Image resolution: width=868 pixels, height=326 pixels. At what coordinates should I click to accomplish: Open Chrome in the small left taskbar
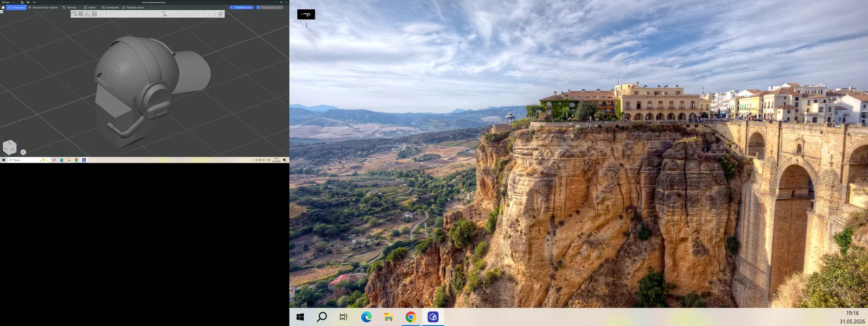point(76,160)
